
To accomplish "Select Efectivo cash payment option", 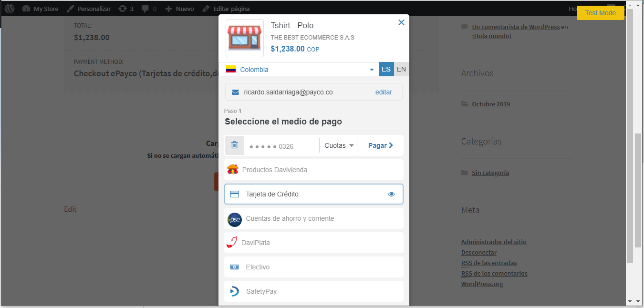I will 314,267.
